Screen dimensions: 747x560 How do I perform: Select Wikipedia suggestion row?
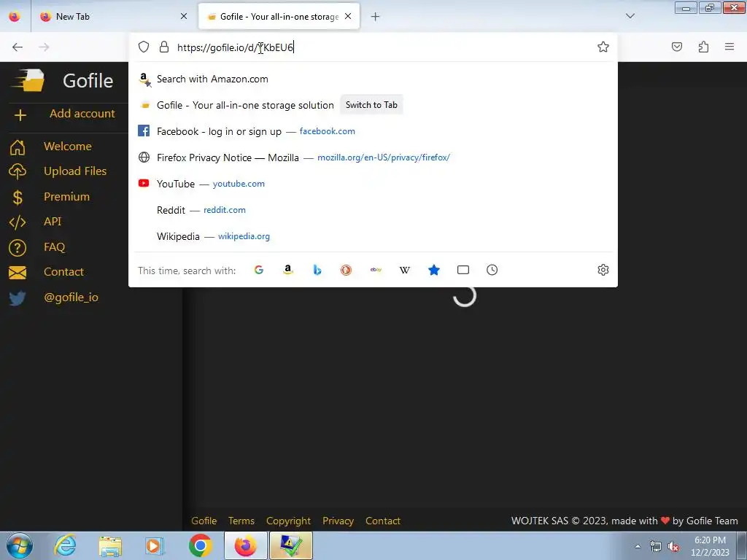(373, 236)
